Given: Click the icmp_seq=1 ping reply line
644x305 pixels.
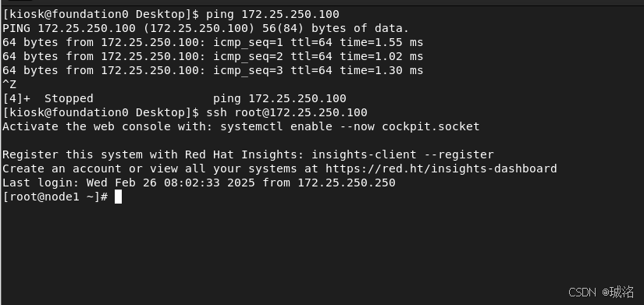Looking at the screenshot, I should [x=213, y=42].
